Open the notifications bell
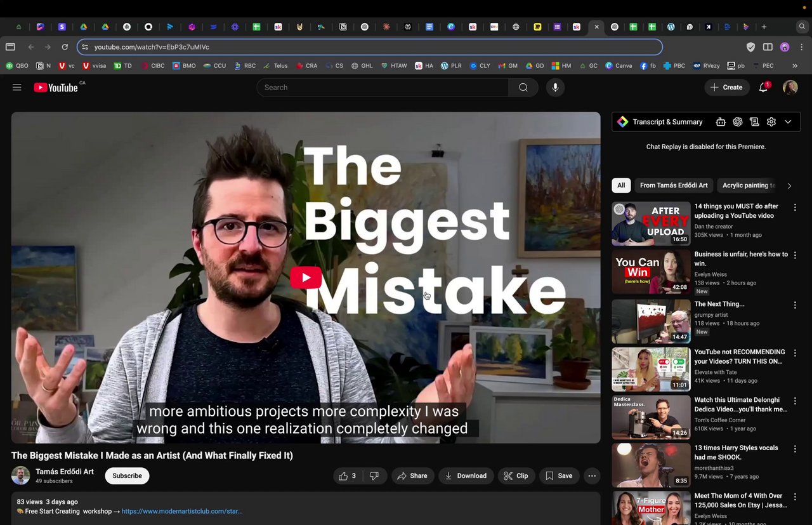This screenshot has width=812, height=525. click(x=763, y=88)
